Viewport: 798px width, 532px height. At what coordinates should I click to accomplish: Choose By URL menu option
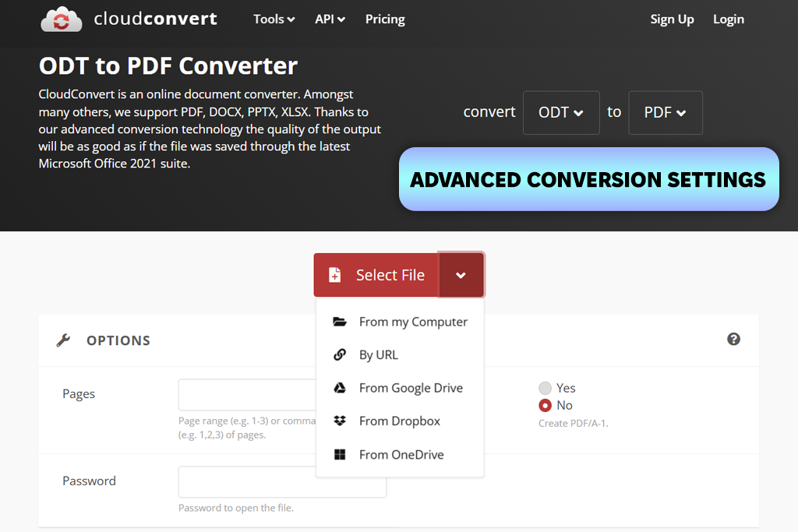[400, 354]
